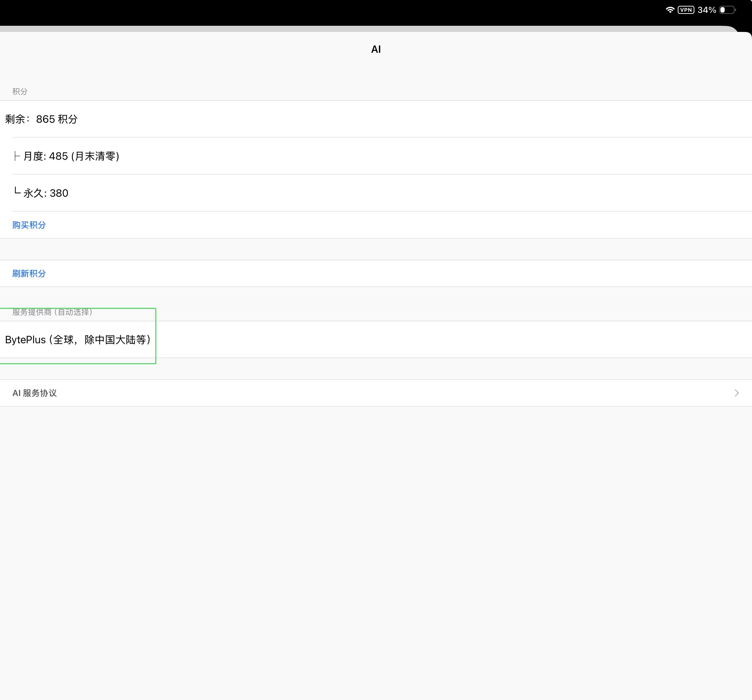Tap the VPN status indicator
Image resolution: width=752 pixels, height=700 pixels.
pyautogui.click(x=686, y=10)
